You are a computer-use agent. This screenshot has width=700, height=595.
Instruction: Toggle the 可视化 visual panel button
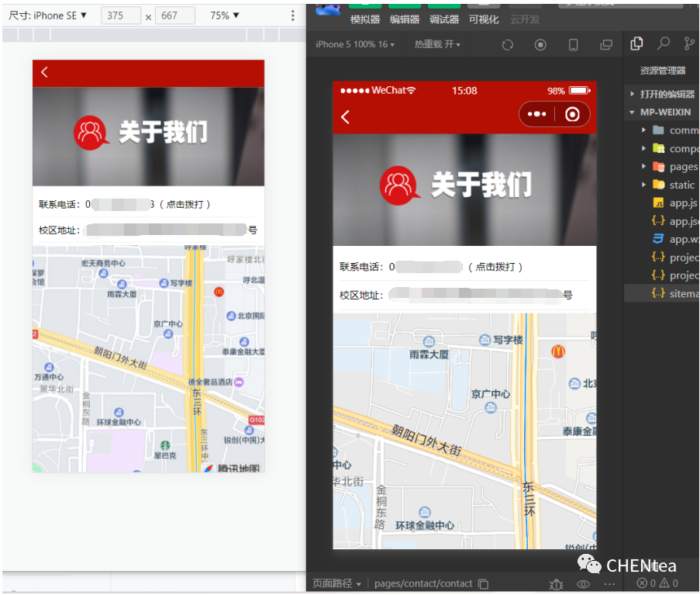(484, 14)
